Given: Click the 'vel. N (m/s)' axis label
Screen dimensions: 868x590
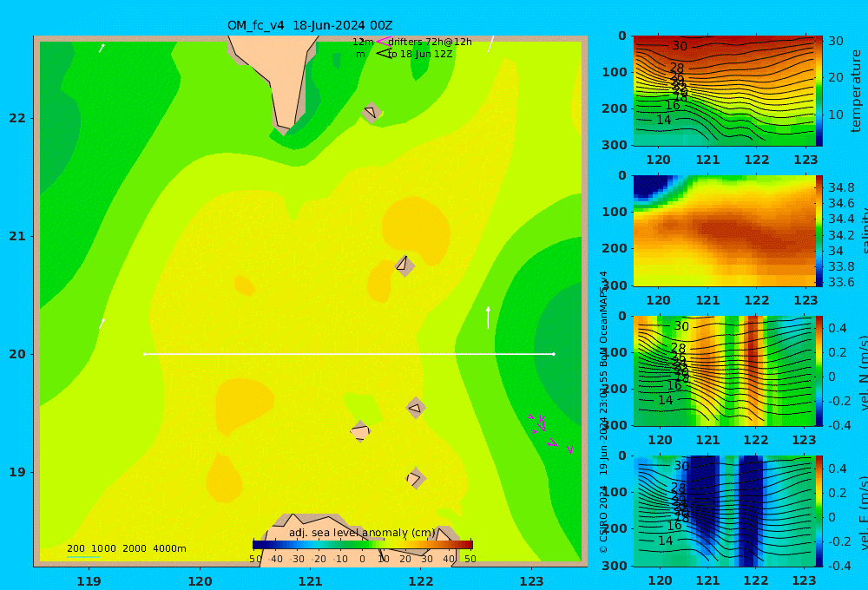Looking at the screenshot, I should [x=863, y=372].
